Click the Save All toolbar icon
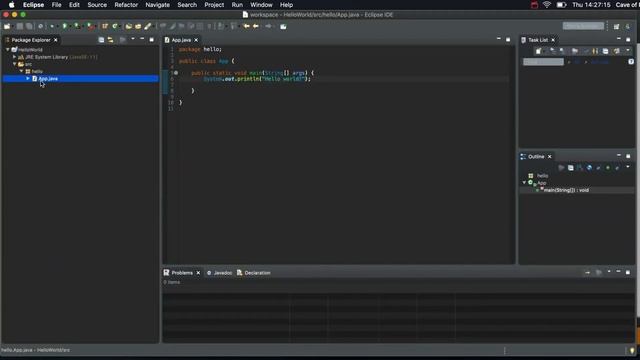Viewport: 640px width, 360px height. pos(29,26)
